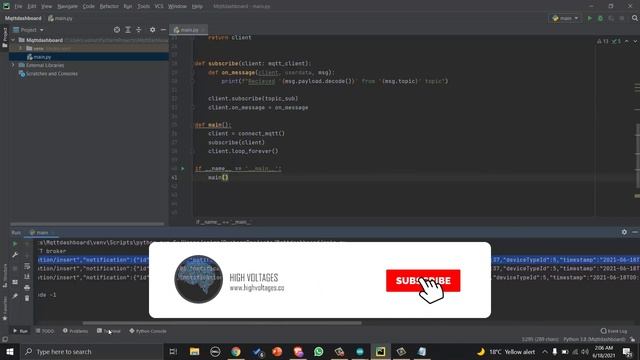
Task: Collapse all in Project panel toolbar
Action: [139, 30]
